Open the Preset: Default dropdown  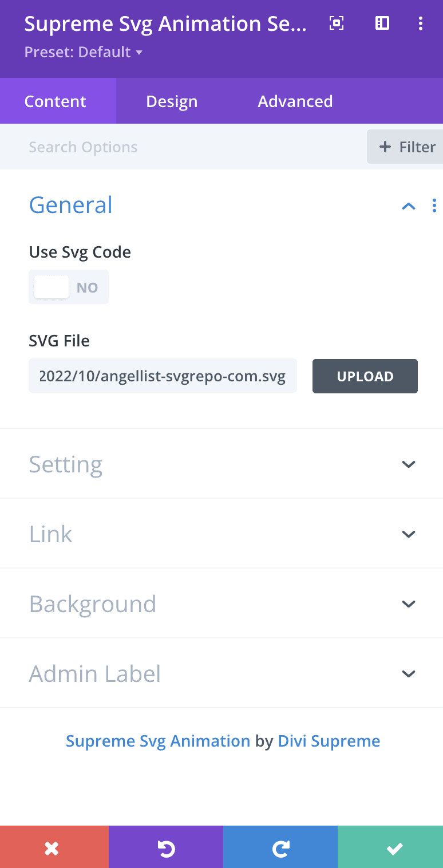pos(84,53)
